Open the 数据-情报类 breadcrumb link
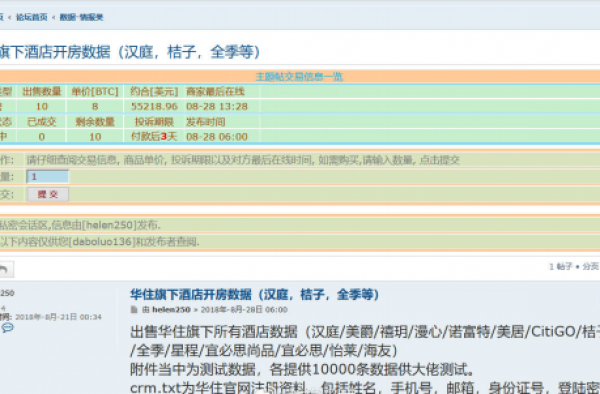The height and width of the screenshot is (394, 600). point(82,17)
